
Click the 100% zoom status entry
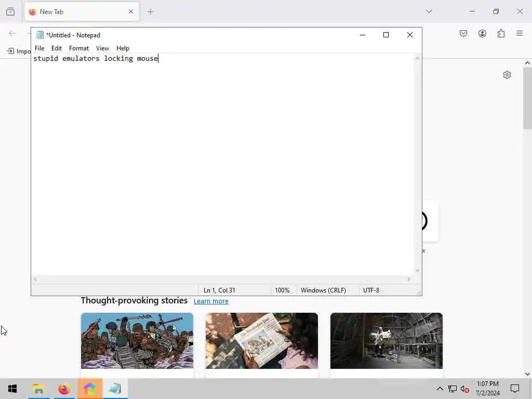282,290
